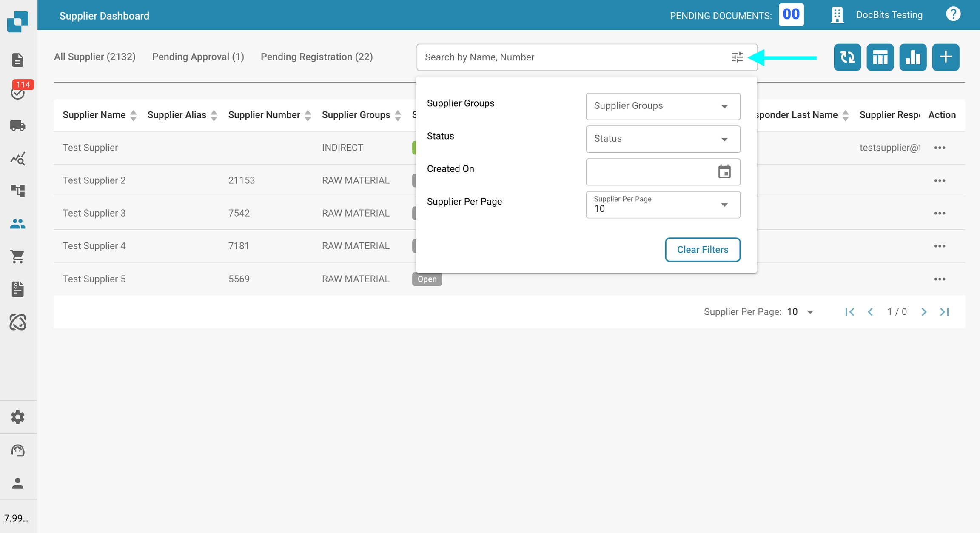Open the settings gear in sidebar
Image resolution: width=980 pixels, height=533 pixels.
17,417
